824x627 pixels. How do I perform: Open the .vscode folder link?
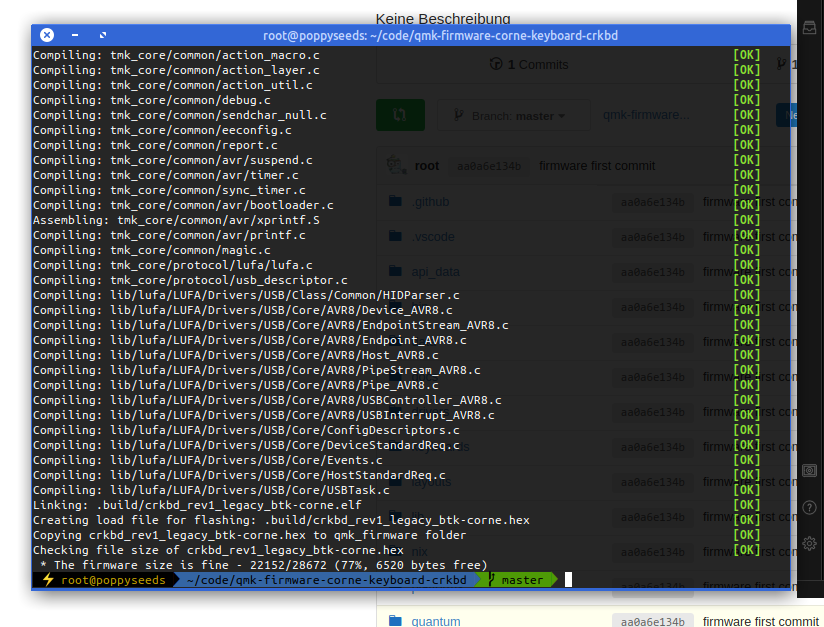(433, 237)
